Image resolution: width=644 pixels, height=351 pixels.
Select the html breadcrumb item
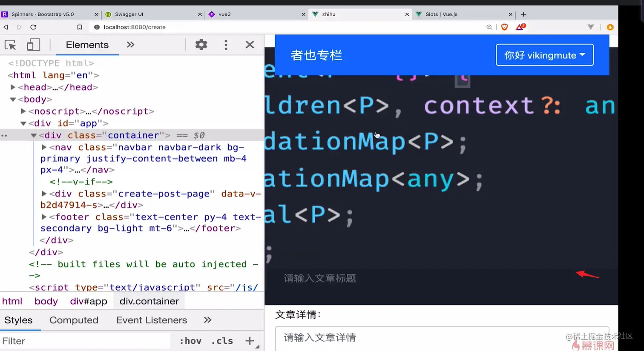12,301
